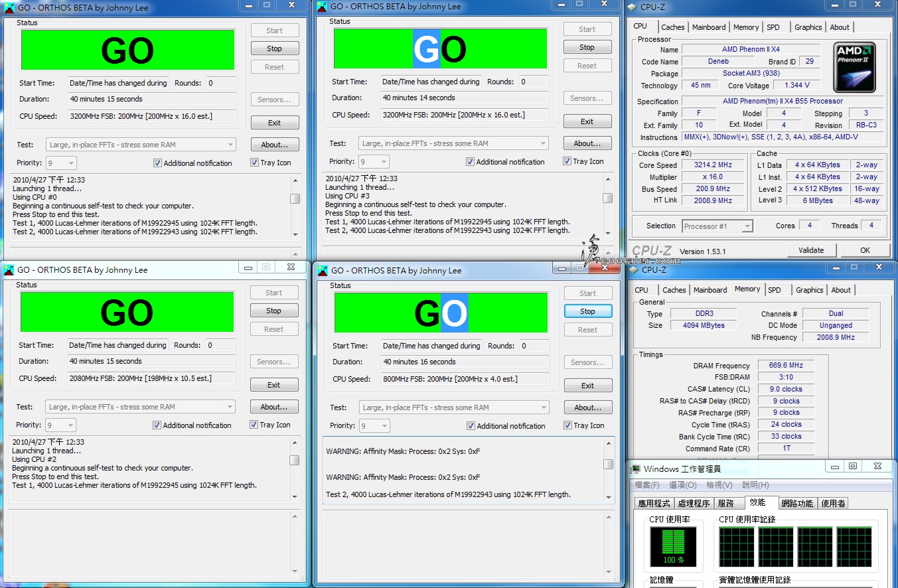The image size is (898, 588).
Task: Click the ORTHOS title icon in the CPU #3 window
Action: (x=322, y=7)
